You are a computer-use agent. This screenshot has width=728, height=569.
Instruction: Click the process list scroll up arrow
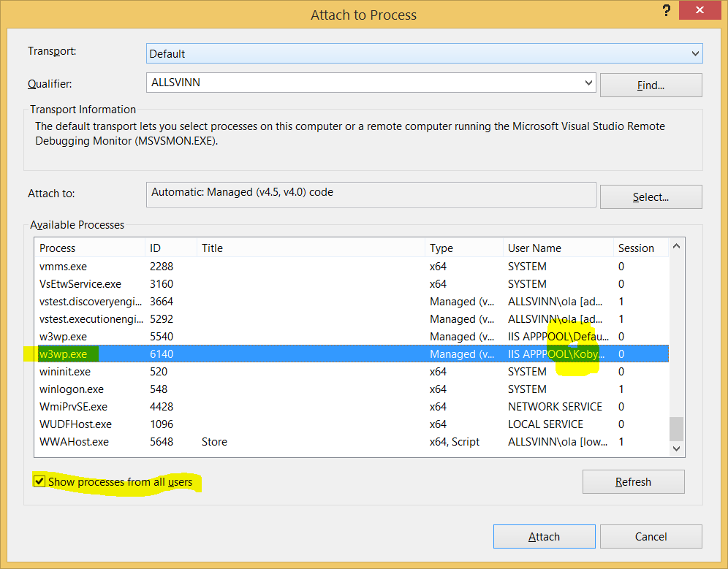[676, 246]
